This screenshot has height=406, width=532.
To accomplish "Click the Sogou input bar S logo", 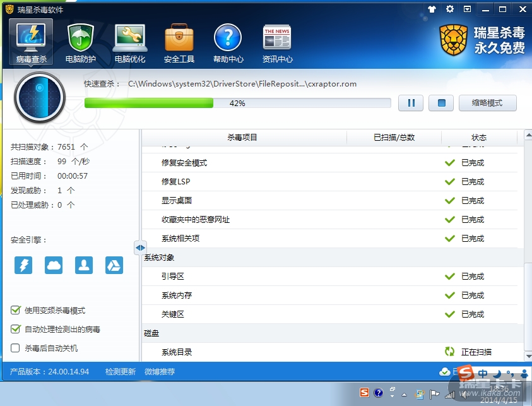I will point(466,373).
